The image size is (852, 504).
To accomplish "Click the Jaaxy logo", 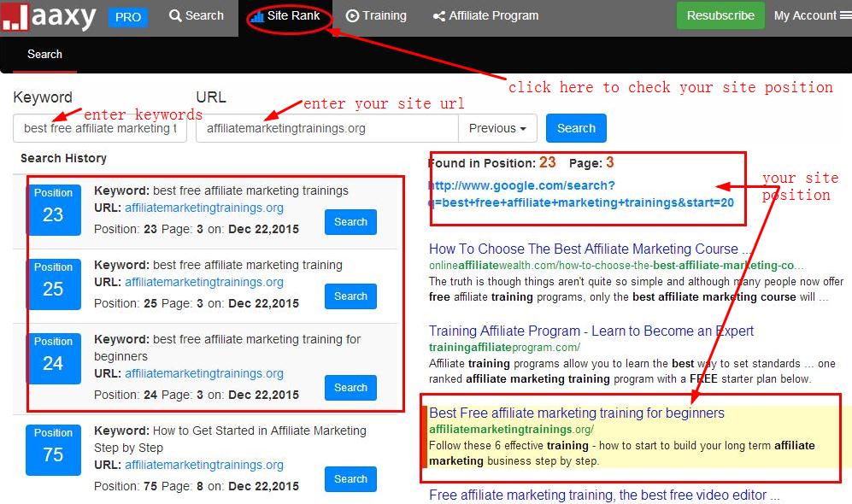I will point(49,17).
